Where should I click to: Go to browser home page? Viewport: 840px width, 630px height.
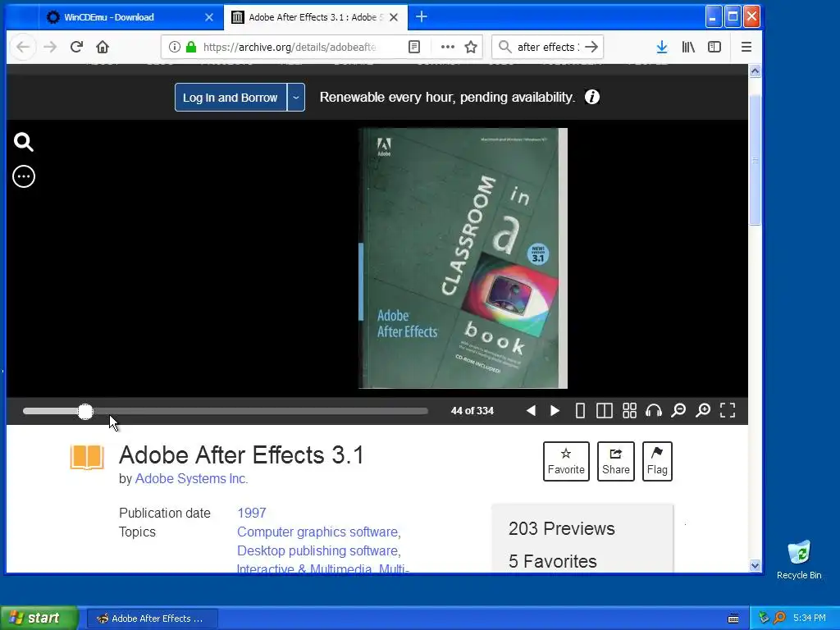click(103, 47)
